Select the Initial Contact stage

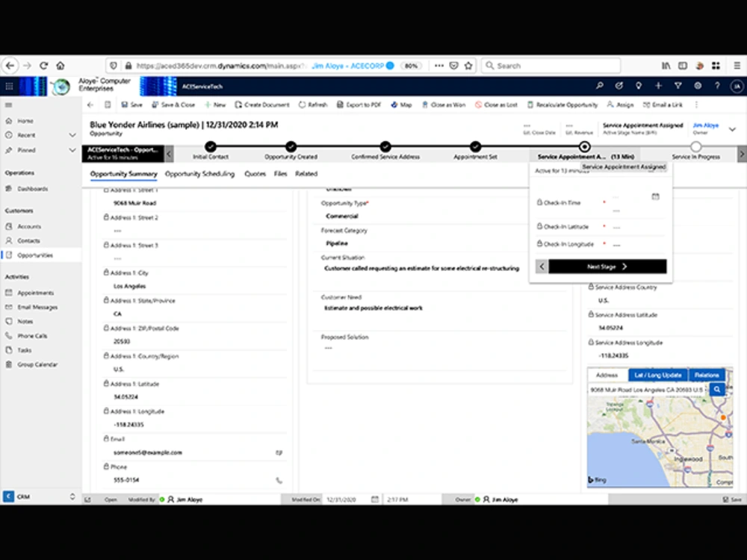[211, 146]
